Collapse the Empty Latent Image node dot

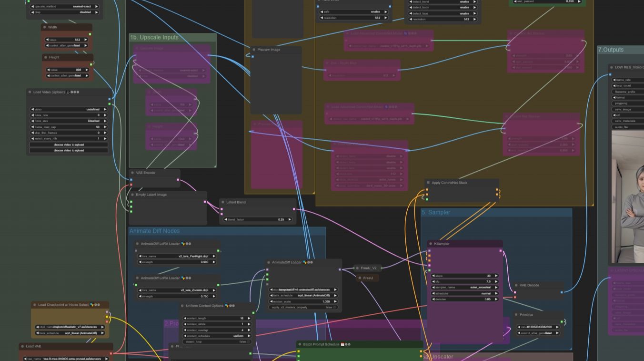(x=132, y=195)
